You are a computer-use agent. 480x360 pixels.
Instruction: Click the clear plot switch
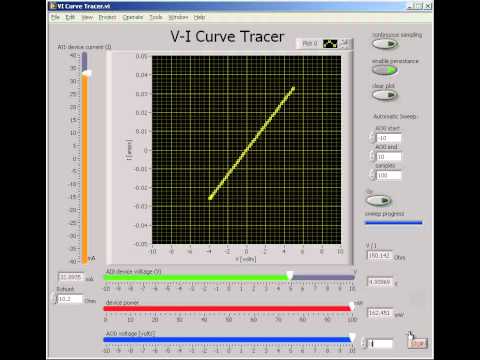tap(385, 95)
